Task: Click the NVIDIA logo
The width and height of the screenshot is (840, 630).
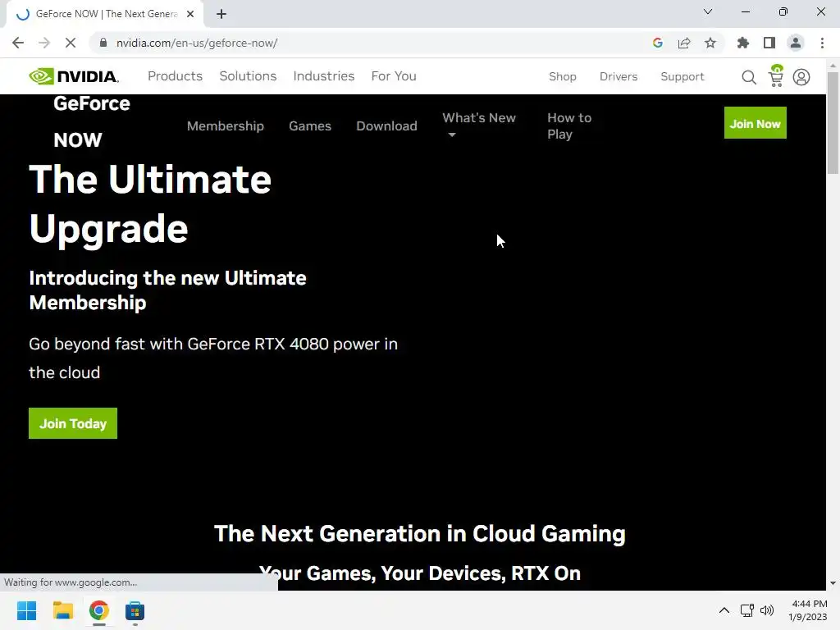Action: (74, 76)
